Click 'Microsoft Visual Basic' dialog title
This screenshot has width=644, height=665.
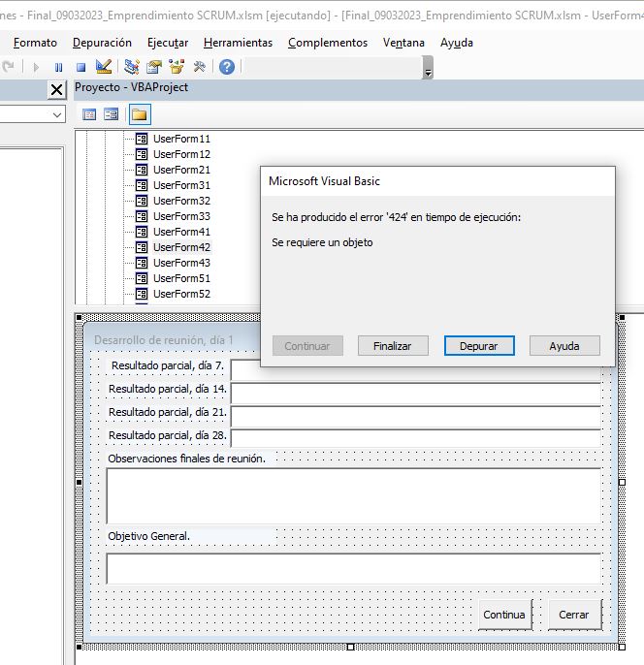tap(324, 181)
